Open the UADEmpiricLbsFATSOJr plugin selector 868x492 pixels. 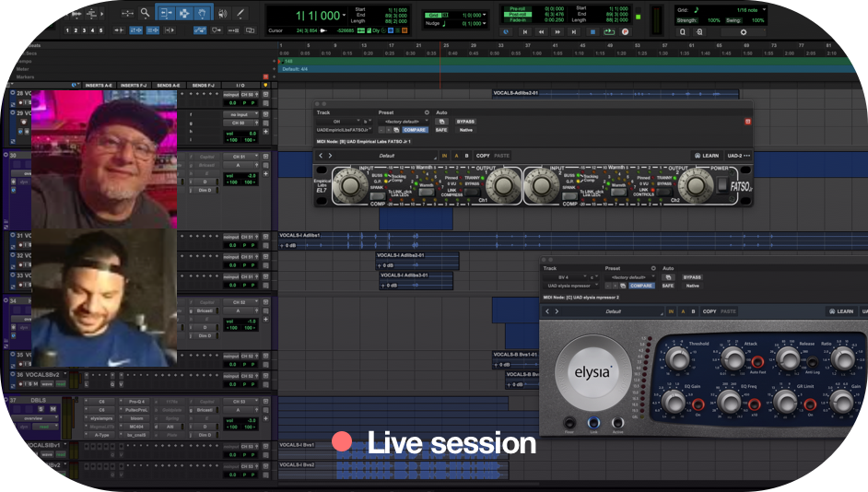(343, 130)
